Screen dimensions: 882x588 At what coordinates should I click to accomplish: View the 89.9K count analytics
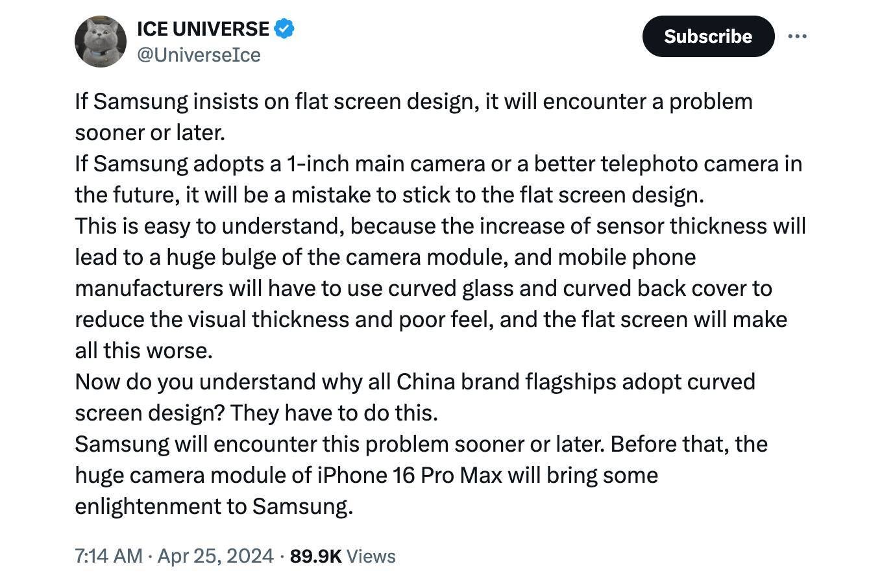315,556
